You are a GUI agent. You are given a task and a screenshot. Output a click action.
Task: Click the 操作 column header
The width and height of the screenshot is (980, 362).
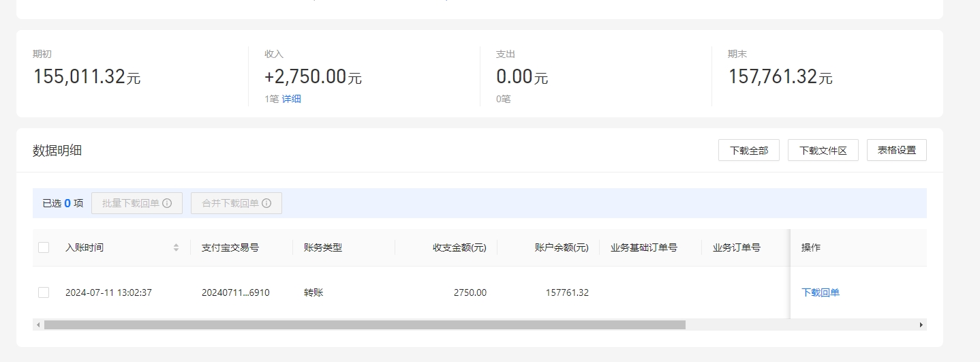coord(811,247)
